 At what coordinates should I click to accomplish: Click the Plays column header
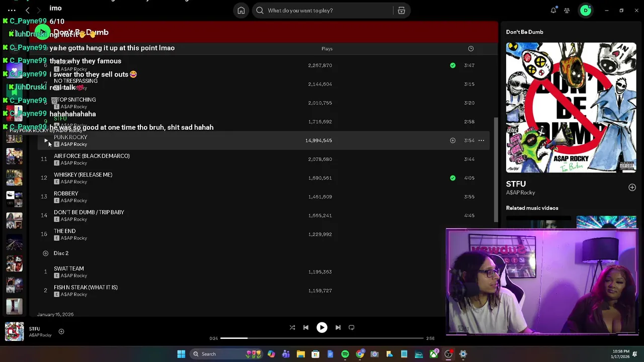[327, 49]
